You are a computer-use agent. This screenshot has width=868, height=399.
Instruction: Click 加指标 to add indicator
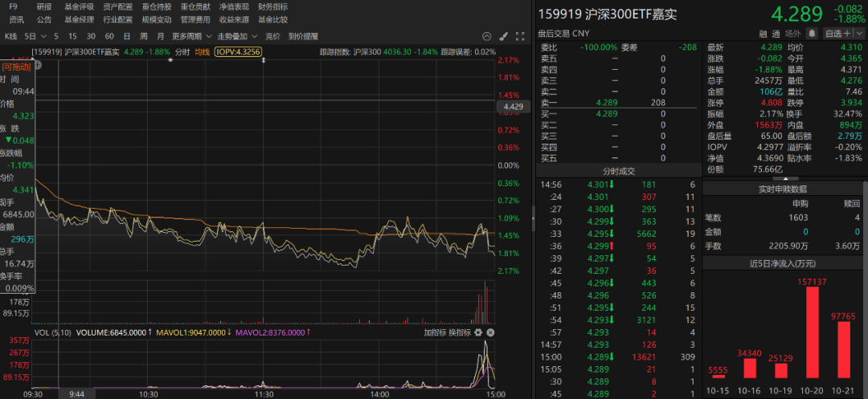(x=435, y=332)
